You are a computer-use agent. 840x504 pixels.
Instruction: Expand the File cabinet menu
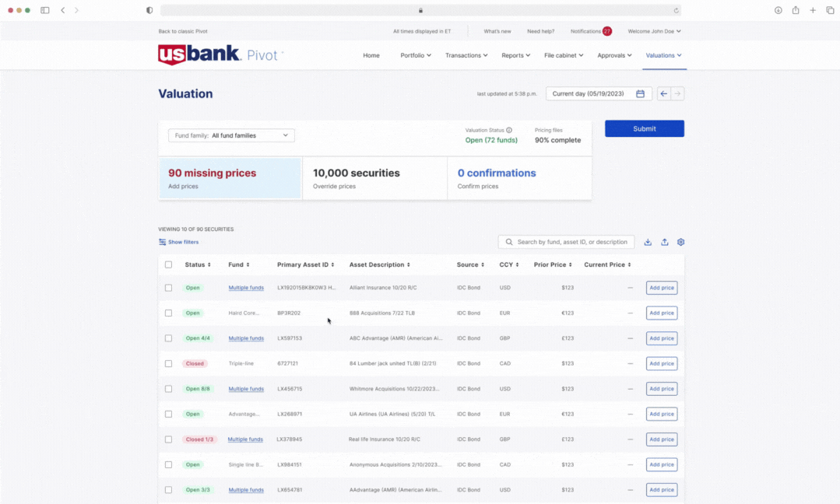(564, 55)
